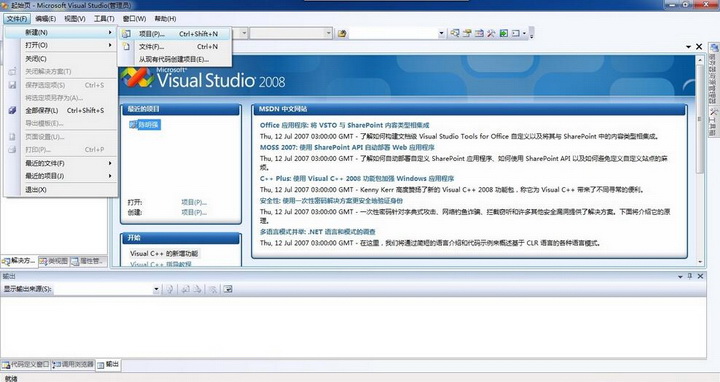Image resolution: width=720 pixels, height=382 pixels.
Task: Close the Start Page document tab
Action: [699, 47]
